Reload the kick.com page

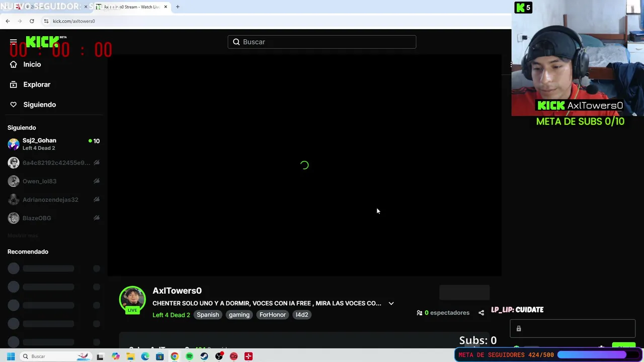coord(32,21)
